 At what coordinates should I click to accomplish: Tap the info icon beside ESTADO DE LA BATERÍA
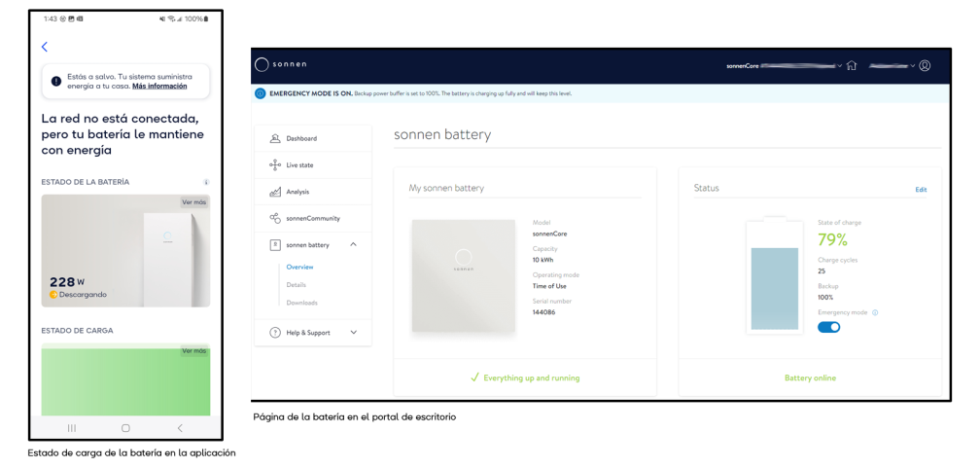[x=206, y=182]
